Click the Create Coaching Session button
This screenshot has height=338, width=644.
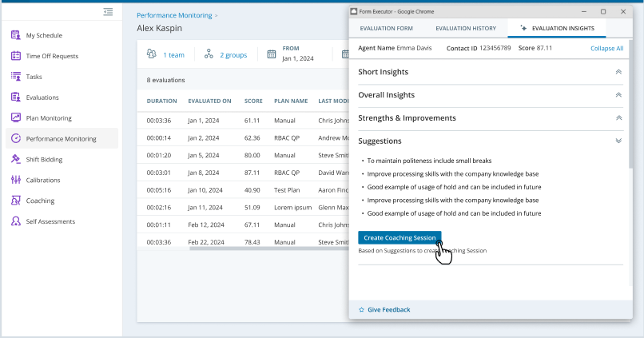coord(399,237)
